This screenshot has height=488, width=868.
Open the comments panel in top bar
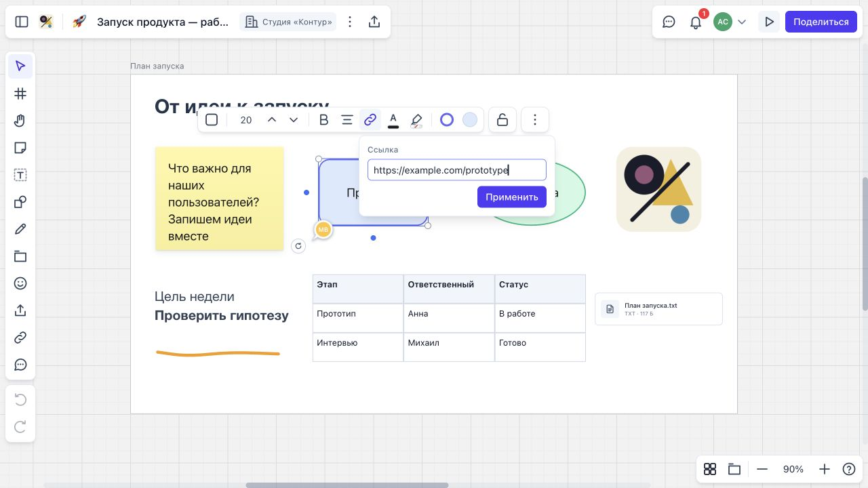(x=669, y=22)
